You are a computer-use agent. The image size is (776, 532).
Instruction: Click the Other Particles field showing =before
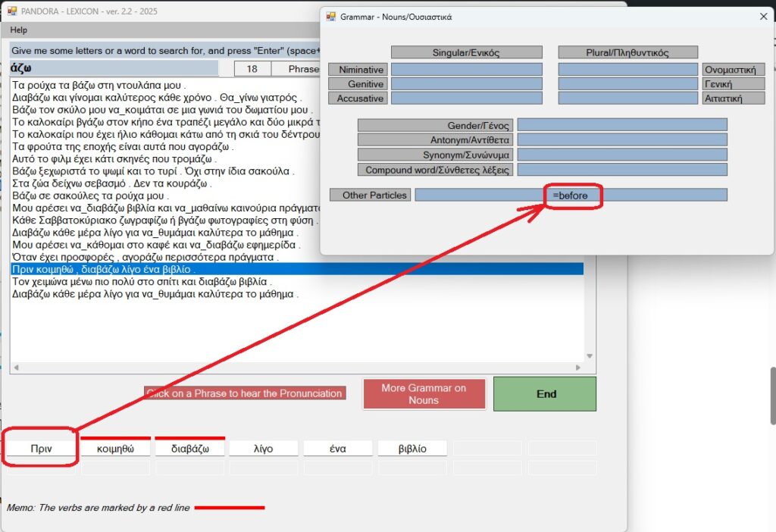(571, 196)
